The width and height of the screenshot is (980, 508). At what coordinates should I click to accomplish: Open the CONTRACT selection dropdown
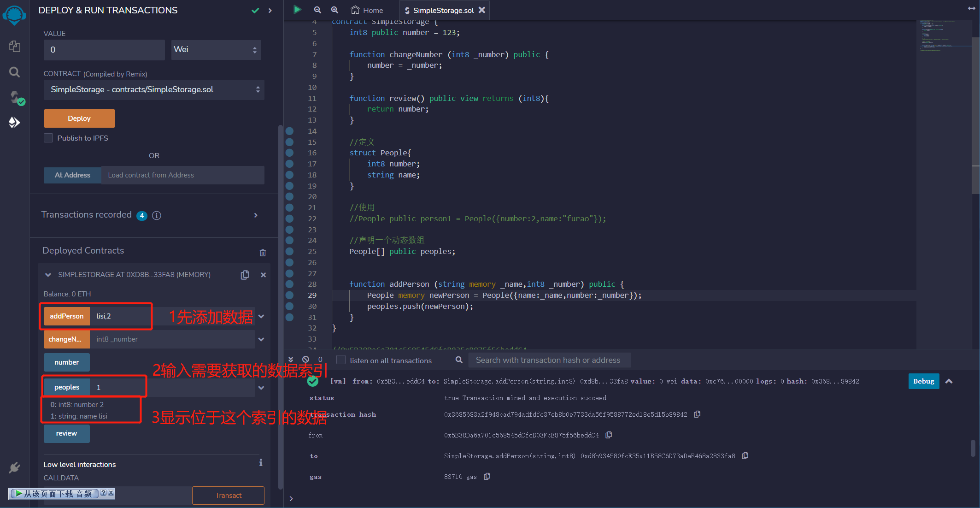(154, 89)
